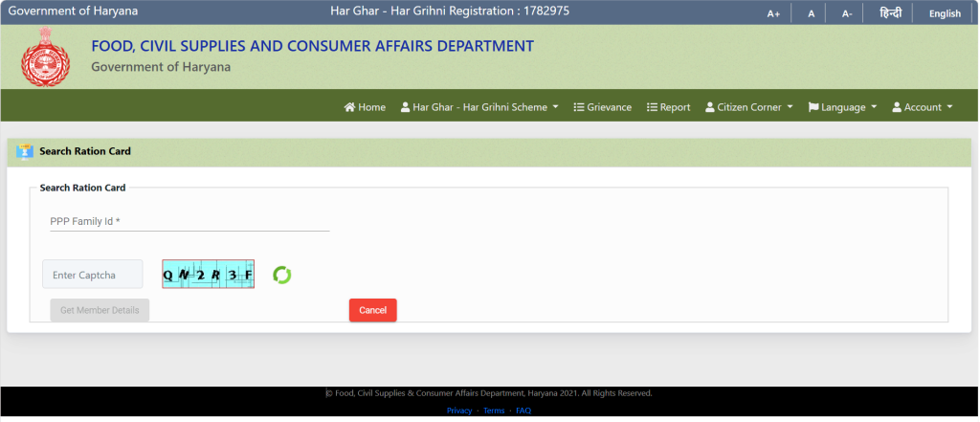Click the Get Member Details button
Screen dimensions: 980x422
[100, 310]
